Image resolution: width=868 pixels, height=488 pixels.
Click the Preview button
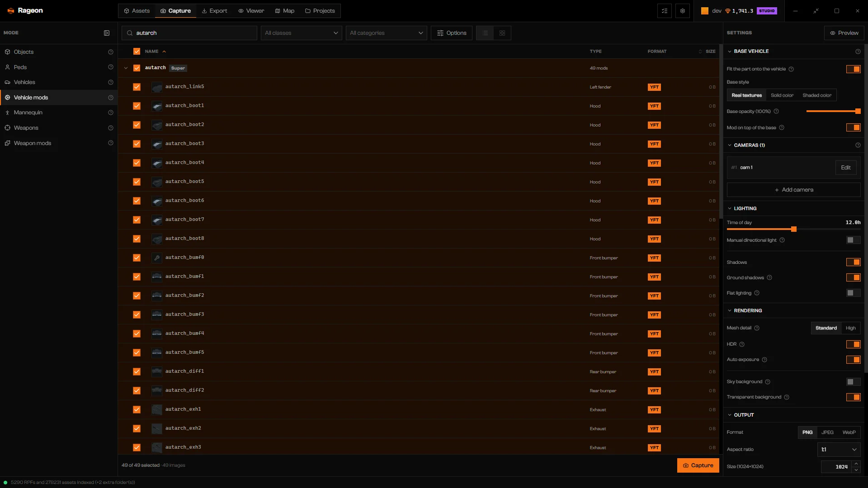(x=844, y=33)
